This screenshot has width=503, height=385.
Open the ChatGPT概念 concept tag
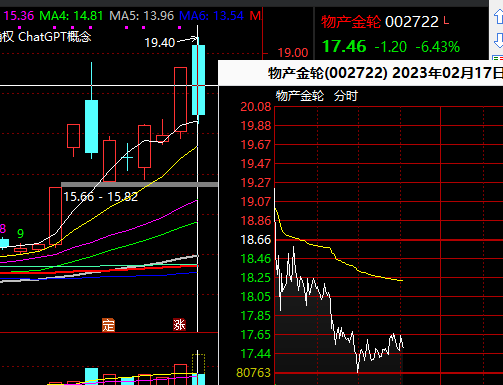coord(55,37)
